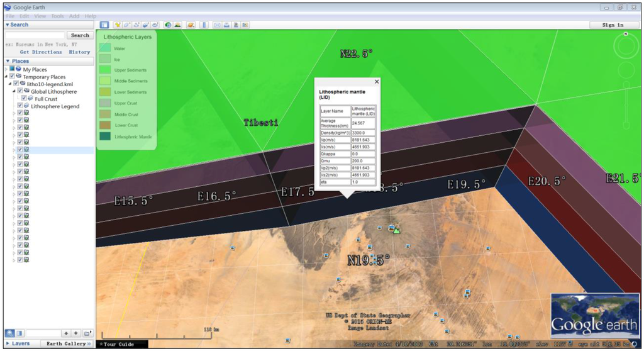Click the green triangle placemark on map
Viewport: 644px width, 351px height.
396,231
